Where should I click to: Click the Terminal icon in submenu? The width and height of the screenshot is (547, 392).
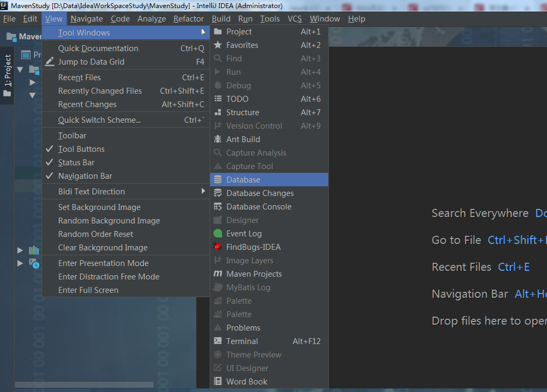[x=218, y=341]
